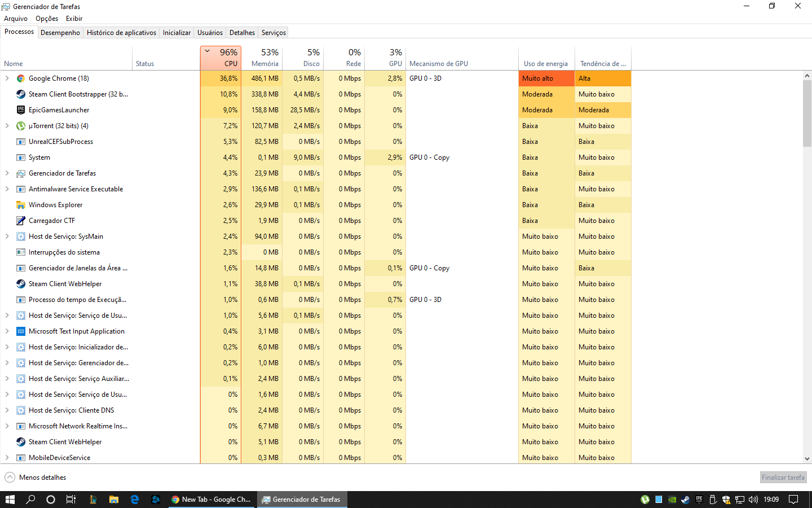Expand Antimalware Service Executable row
Image resolution: width=812 pixels, height=508 pixels.
7,189
